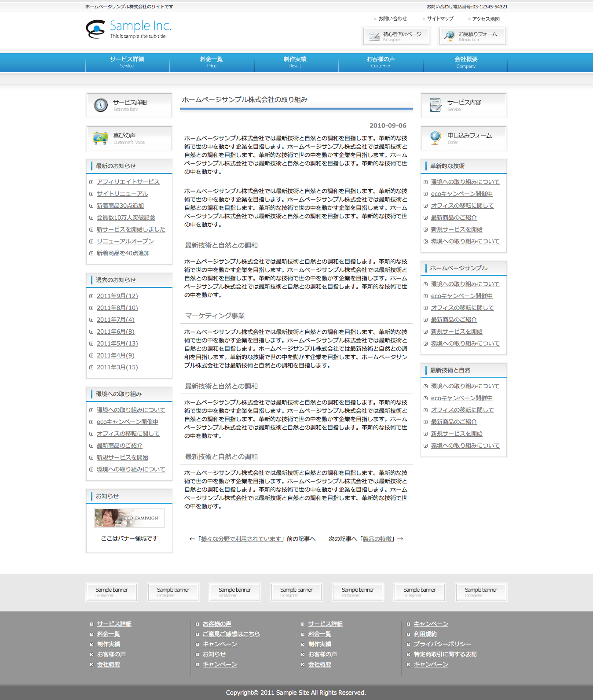Click the compass icon beside サービス詳細
Viewport: 593px width, 700px height.
[101, 105]
